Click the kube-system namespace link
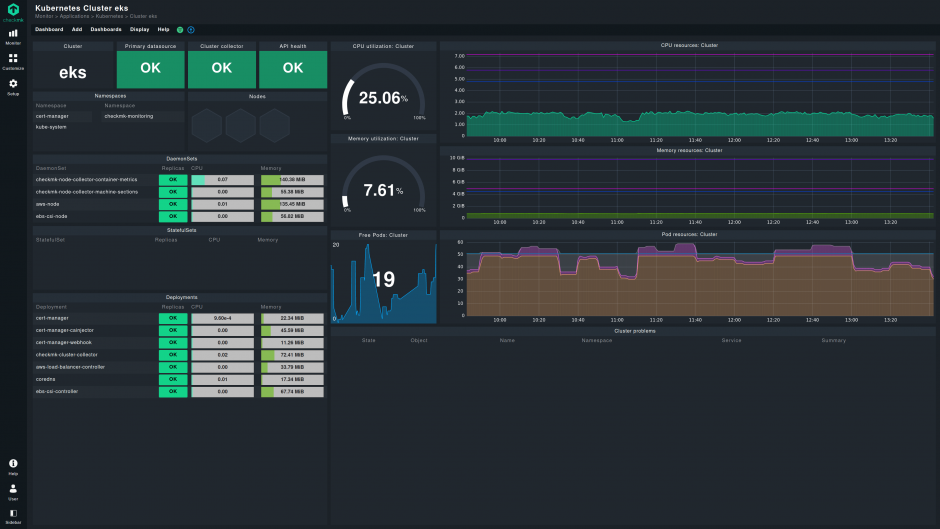940x529 pixels. (51, 127)
